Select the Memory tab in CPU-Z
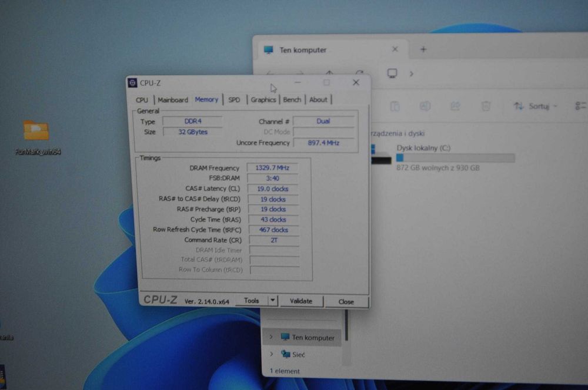The height and width of the screenshot is (390, 588). click(x=206, y=100)
